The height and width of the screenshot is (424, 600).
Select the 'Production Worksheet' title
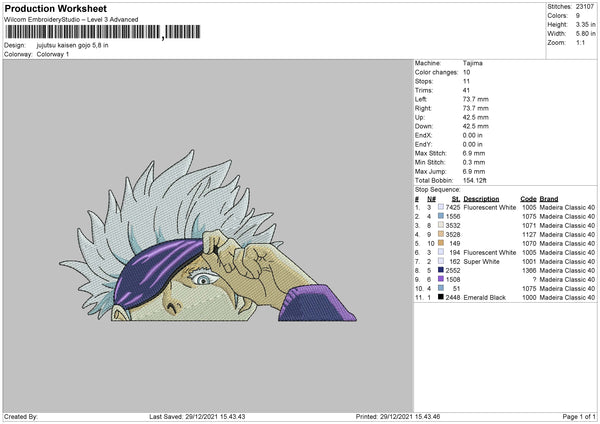click(x=55, y=8)
